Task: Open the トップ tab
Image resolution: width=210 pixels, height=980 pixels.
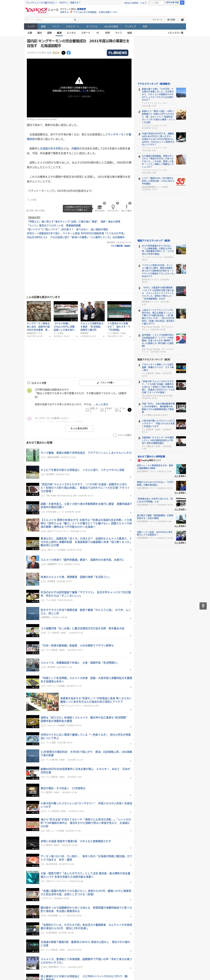Action: click(x=31, y=27)
